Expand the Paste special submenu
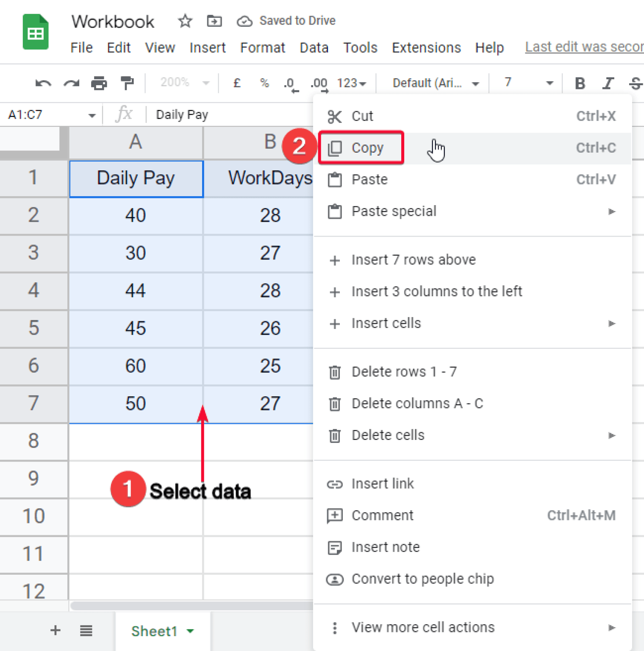644x651 pixels. click(472, 211)
